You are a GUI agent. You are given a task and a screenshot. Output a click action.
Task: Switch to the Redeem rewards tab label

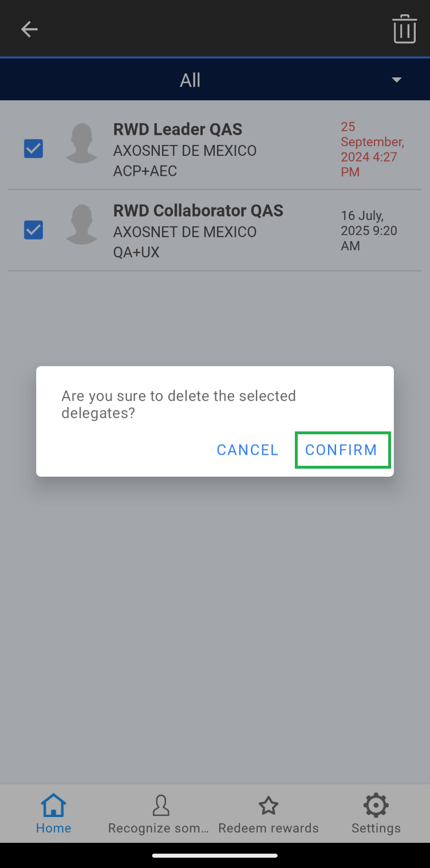point(269,828)
